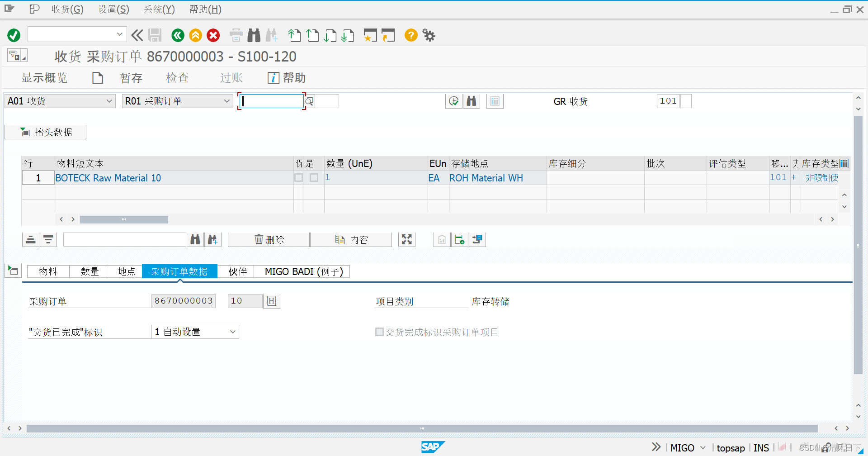This screenshot has width=868, height=456.
Task: Click the table column settings icon
Action: click(844, 163)
